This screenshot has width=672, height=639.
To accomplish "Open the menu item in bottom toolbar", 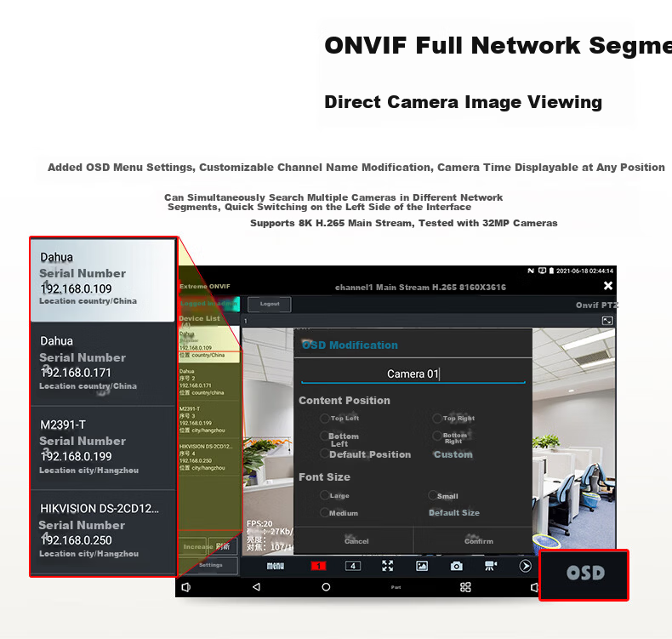I will 275,566.
